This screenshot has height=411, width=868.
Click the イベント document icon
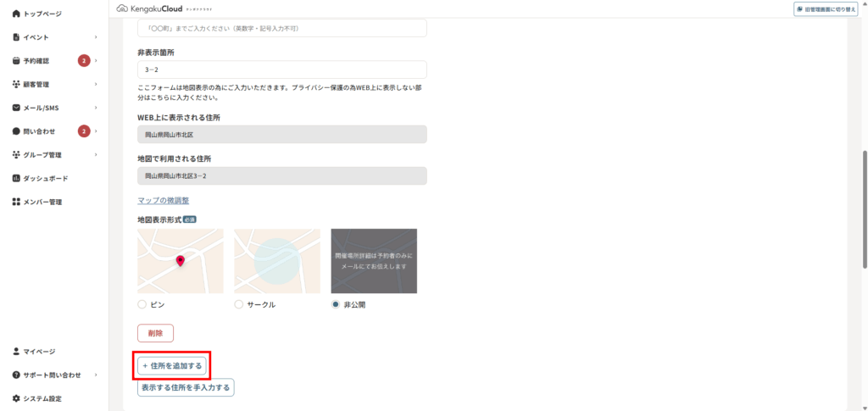coord(16,37)
